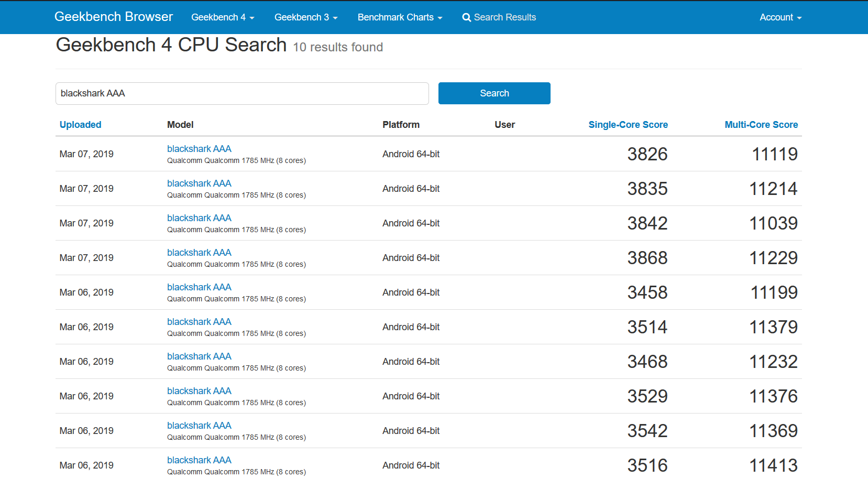Click the single-core score 3826
The width and height of the screenshot is (868, 489).
click(647, 154)
